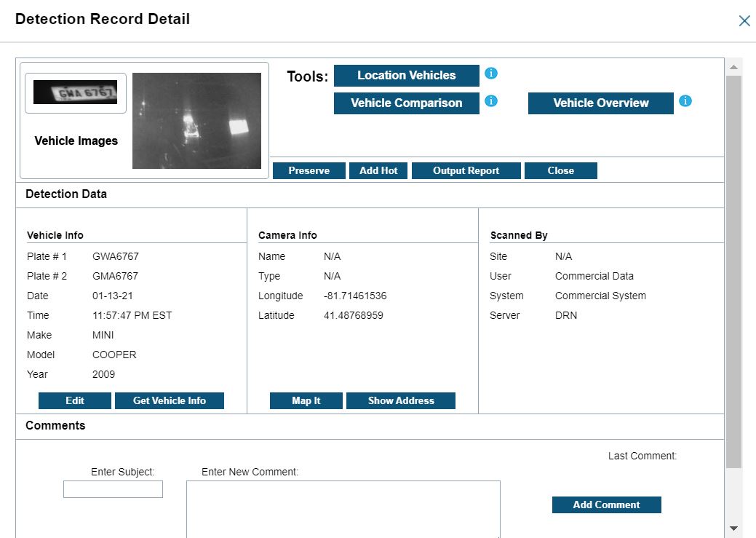This screenshot has height=538, width=756.
Task: Click into the Enter New Comment box
Action: click(343, 509)
